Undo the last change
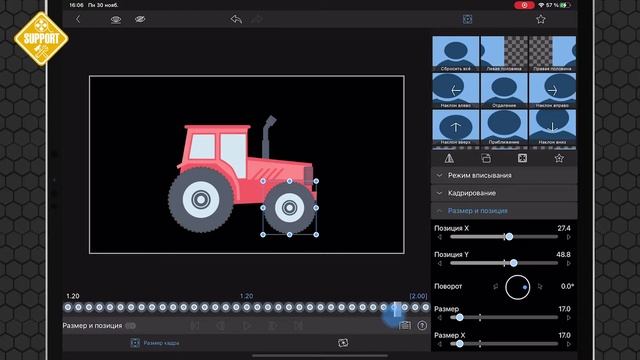The height and width of the screenshot is (360, 640). coord(236,19)
